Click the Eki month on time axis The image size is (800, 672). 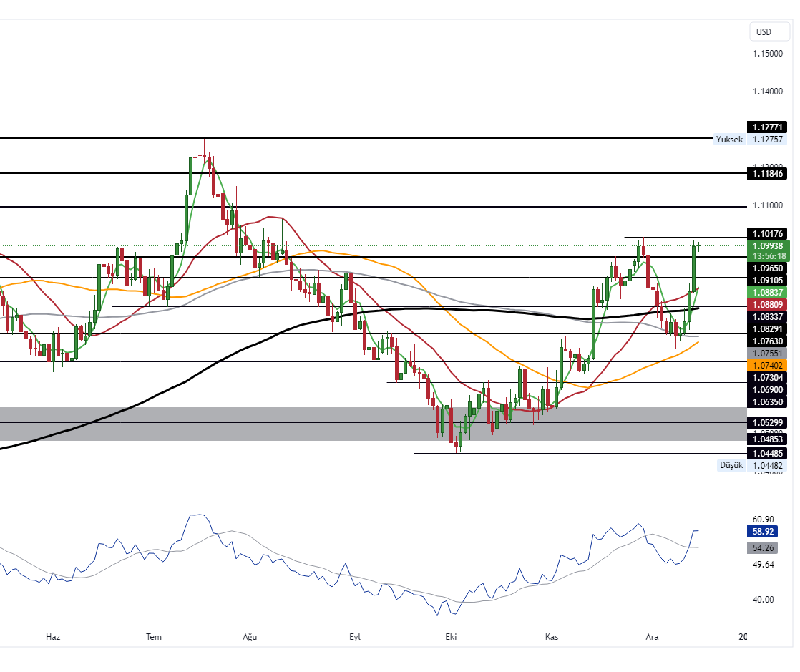click(x=451, y=636)
